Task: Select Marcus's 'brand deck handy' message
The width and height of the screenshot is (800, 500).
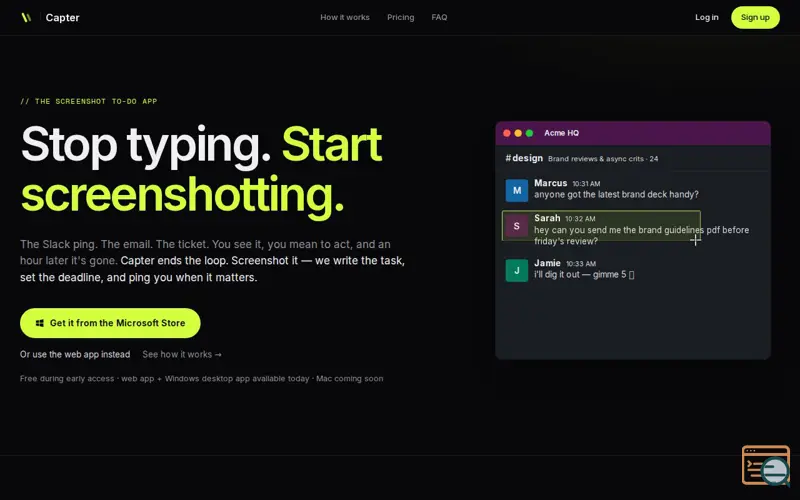Action: coord(616,194)
